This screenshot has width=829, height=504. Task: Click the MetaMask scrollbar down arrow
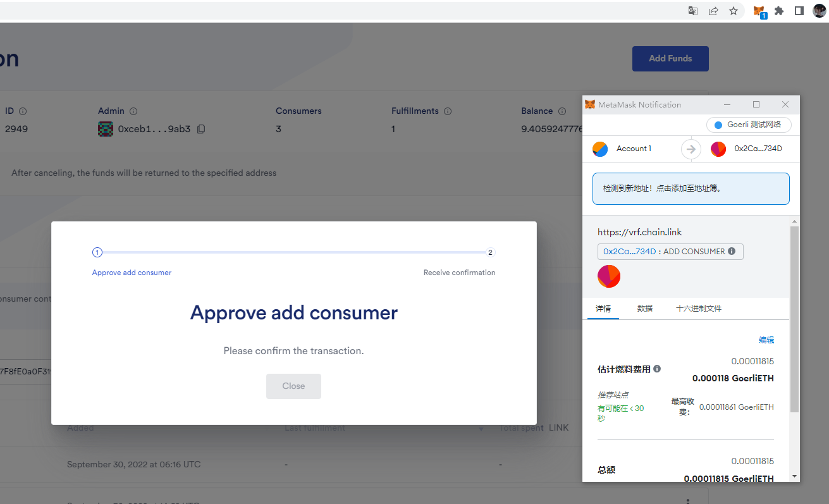795,476
